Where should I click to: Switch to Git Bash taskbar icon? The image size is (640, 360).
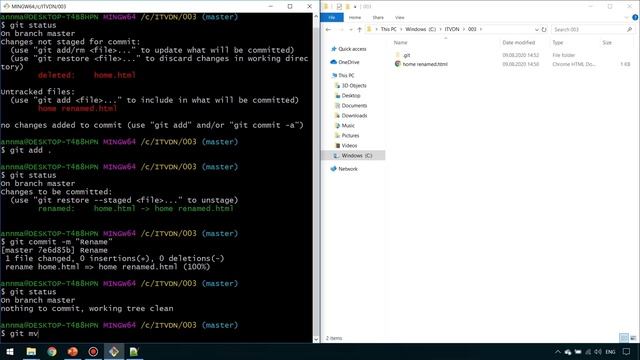pyautogui.click(x=114, y=351)
